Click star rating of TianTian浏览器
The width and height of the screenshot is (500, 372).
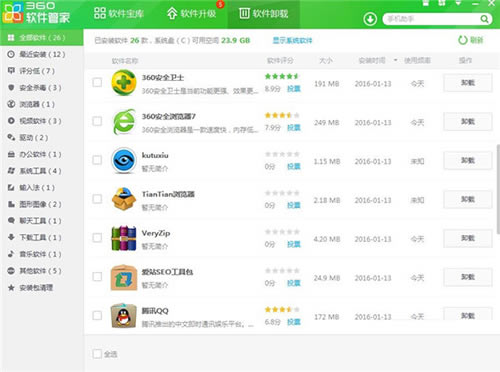[x=282, y=193]
